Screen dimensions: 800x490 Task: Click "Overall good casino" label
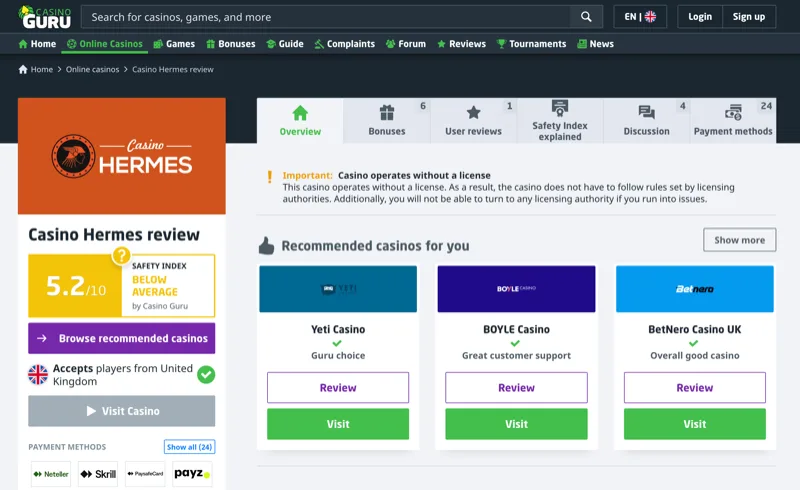695,355
